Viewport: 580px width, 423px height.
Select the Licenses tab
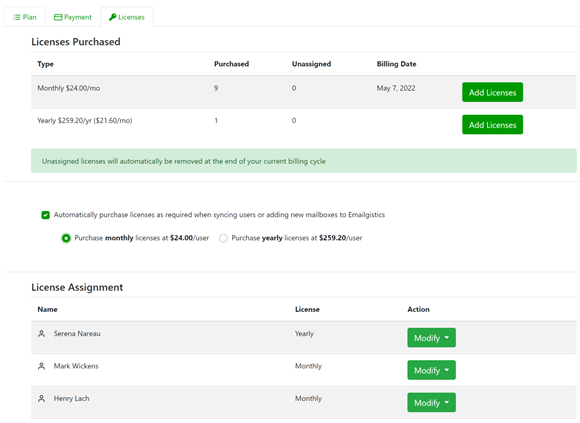click(x=127, y=17)
